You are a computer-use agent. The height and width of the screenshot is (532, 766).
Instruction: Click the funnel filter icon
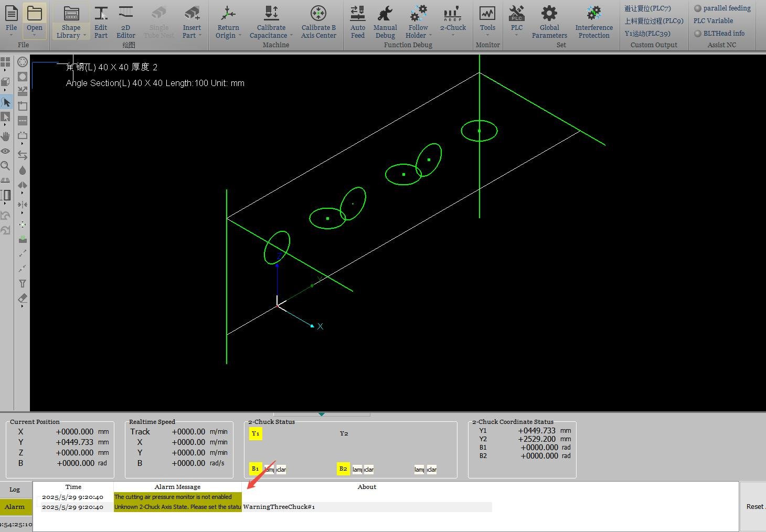click(x=23, y=283)
